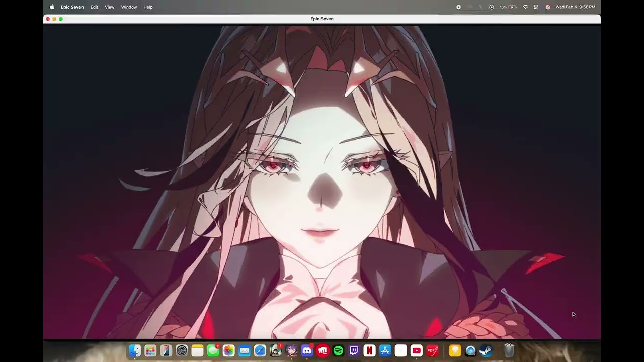This screenshot has width=644, height=362.
Task: Open the Edit menu
Action: pos(94,7)
